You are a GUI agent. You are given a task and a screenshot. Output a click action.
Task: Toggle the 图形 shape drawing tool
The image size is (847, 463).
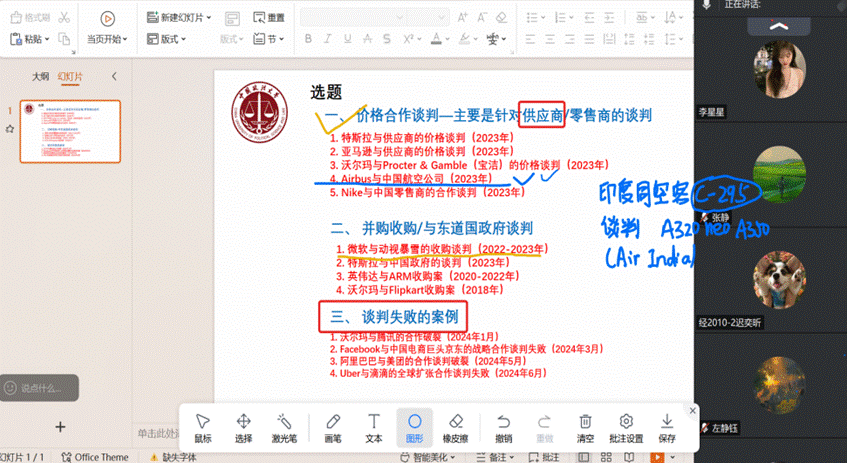tap(414, 427)
